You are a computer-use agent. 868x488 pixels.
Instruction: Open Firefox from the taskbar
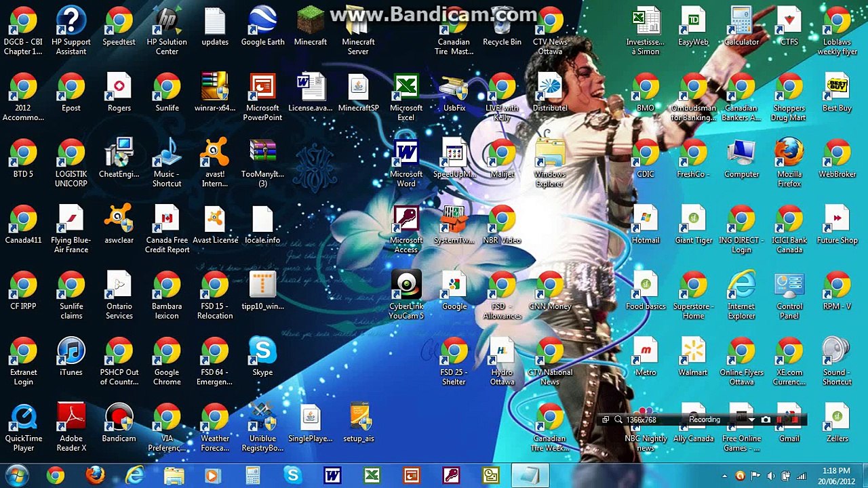[95, 476]
